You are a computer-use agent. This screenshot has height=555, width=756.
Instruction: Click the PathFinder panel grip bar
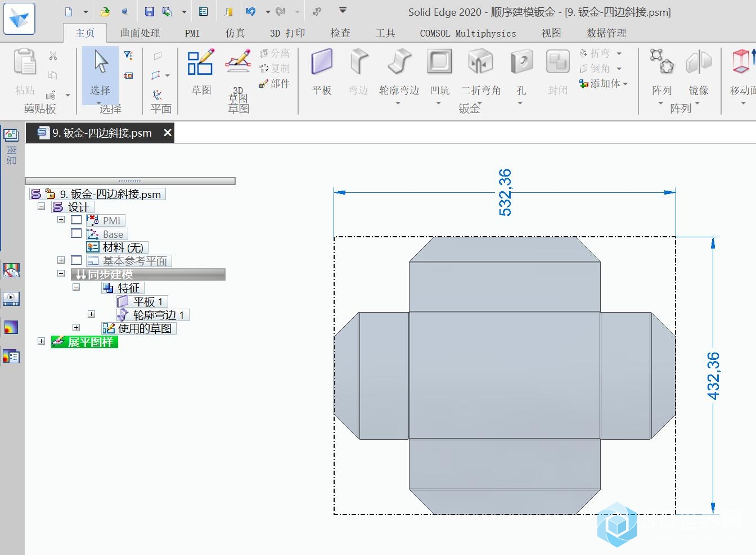[x=130, y=181]
